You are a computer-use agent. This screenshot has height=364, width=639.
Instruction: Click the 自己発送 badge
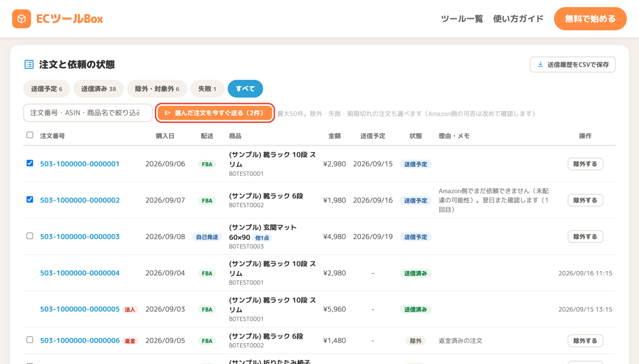click(x=207, y=237)
